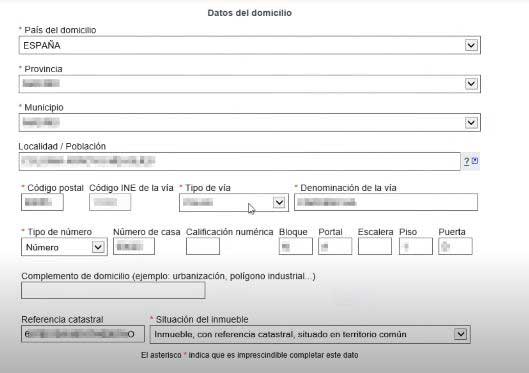Click the Escalera input field
This screenshot has height=373, width=529.
pyautogui.click(x=375, y=246)
